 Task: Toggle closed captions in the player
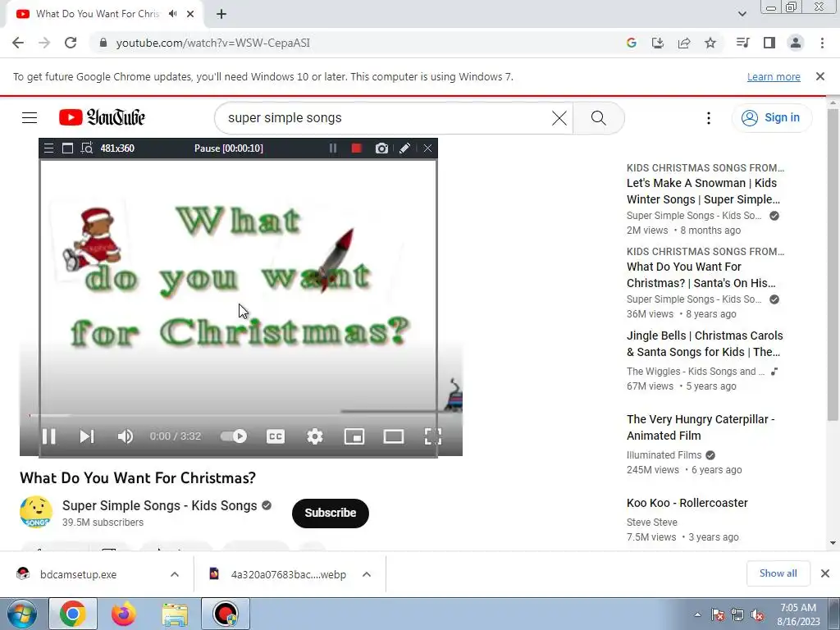[276, 436]
